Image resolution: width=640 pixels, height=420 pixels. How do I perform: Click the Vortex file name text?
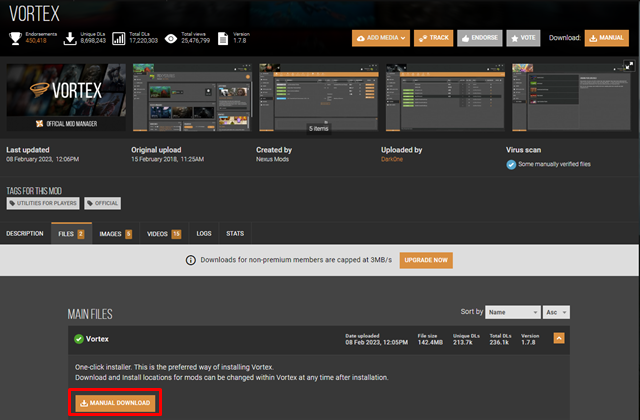(x=97, y=339)
